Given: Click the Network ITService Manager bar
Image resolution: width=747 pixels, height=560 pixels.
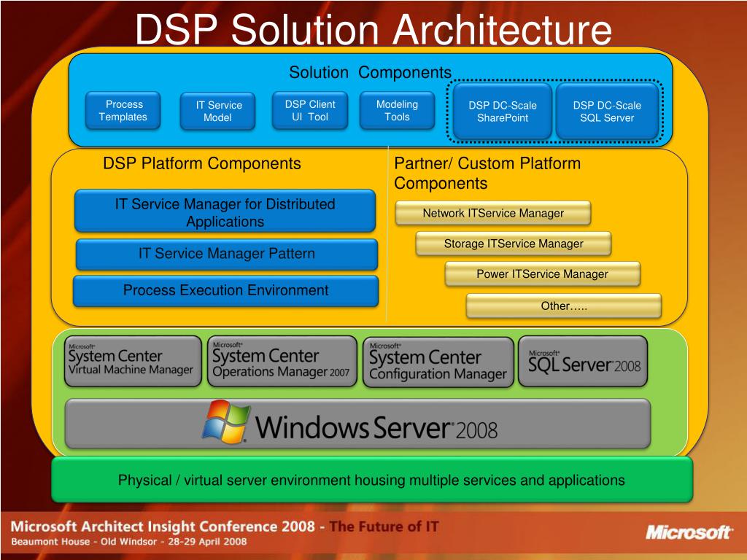Looking at the screenshot, I should 493,214.
